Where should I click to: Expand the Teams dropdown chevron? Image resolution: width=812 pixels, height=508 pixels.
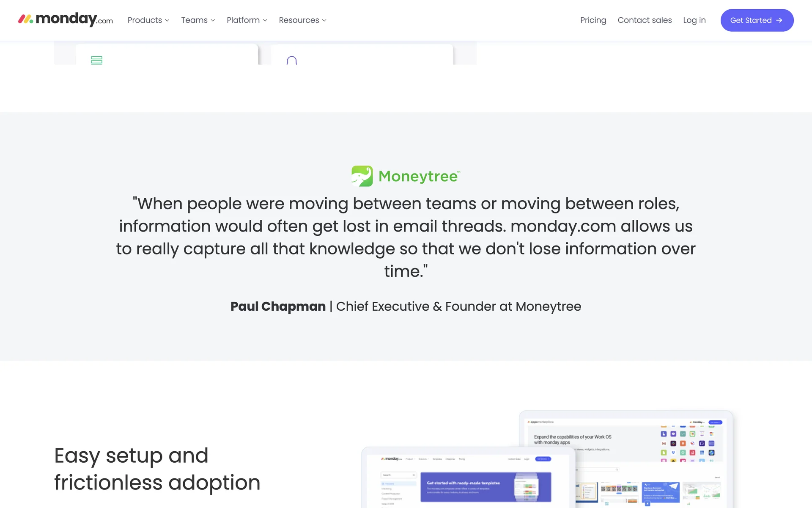[213, 20]
